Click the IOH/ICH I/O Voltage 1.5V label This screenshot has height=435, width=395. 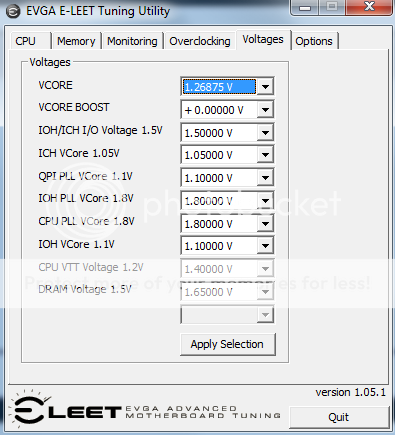[100, 130]
